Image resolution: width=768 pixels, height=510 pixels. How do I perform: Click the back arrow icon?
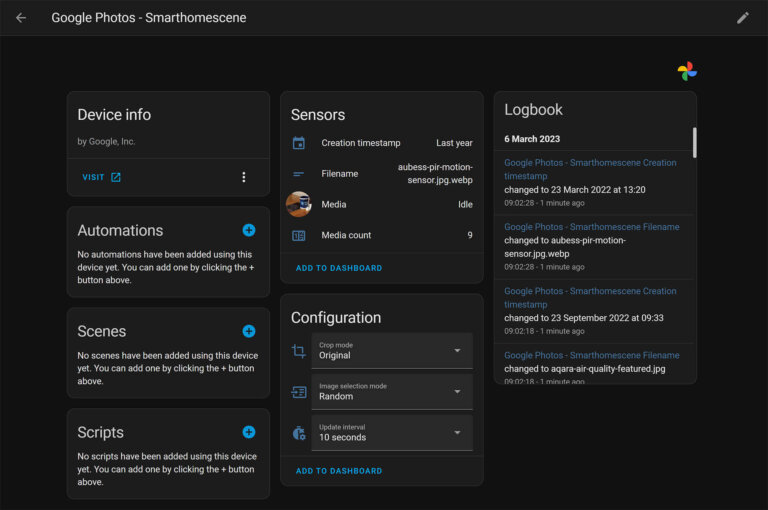(x=21, y=18)
